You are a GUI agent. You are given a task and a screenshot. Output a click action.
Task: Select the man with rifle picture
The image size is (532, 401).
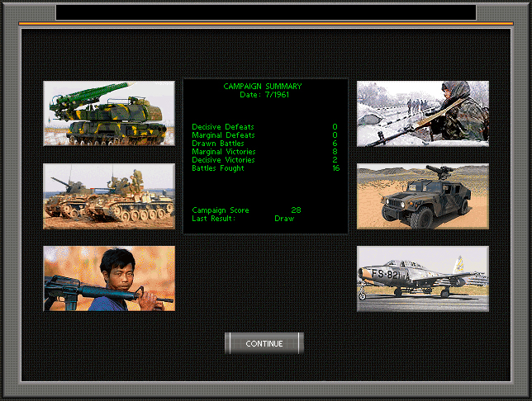coord(109,279)
